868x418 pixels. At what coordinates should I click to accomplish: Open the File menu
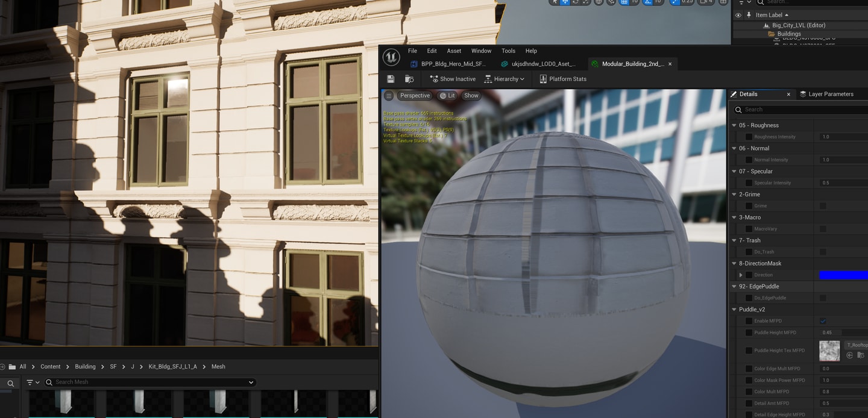coord(412,51)
